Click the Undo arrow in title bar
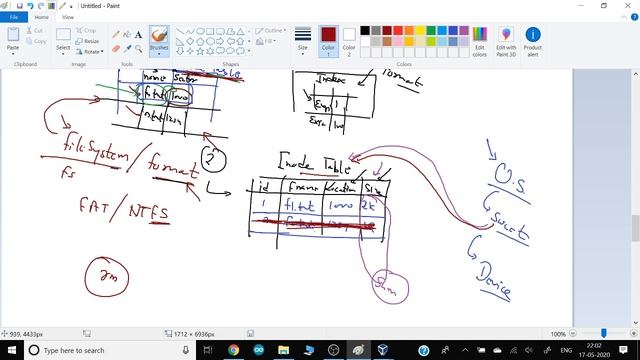 click(30, 6)
